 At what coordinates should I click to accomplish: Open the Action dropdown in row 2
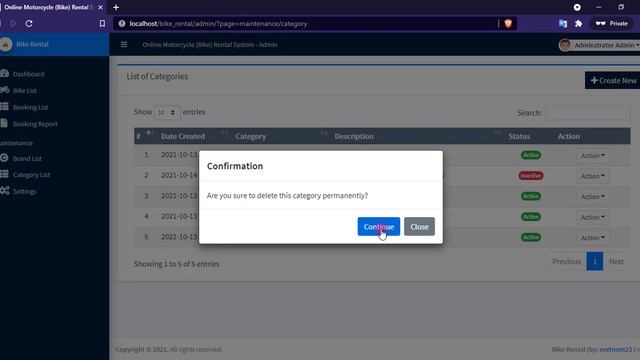point(593,176)
